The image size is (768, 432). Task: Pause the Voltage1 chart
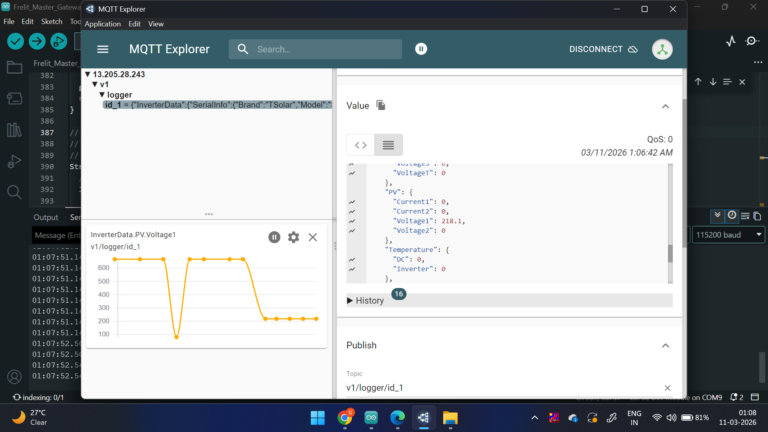click(x=274, y=237)
